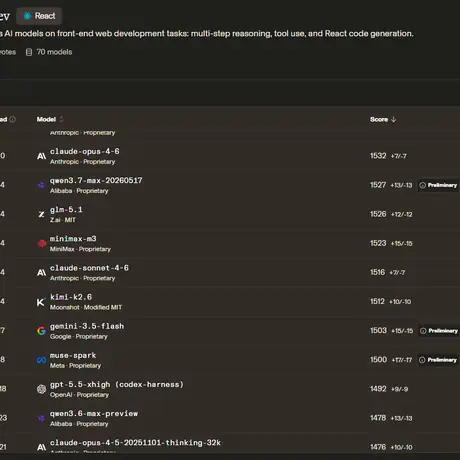Click the score 1476 for claude-opus-4-5 thinking
460x460 pixels.
pos(378,447)
